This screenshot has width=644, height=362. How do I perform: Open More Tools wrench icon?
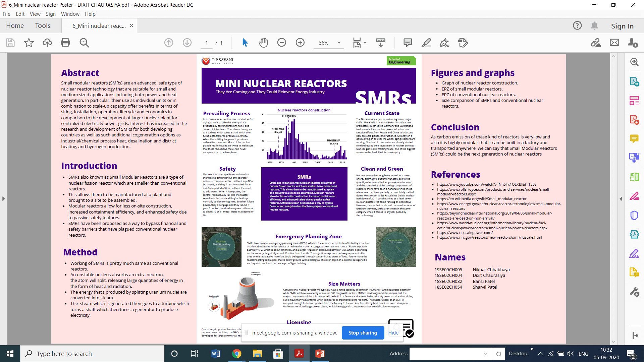coord(634,292)
